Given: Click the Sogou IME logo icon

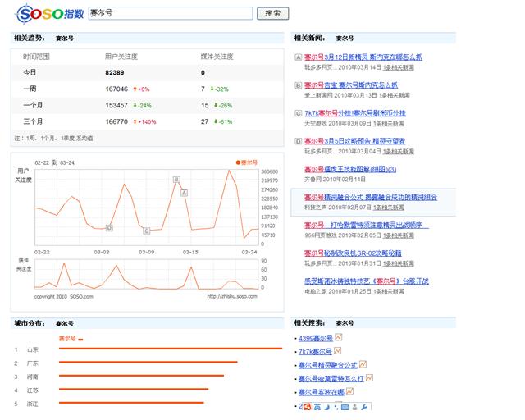Looking at the screenshot, I should click(x=307, y=407).
